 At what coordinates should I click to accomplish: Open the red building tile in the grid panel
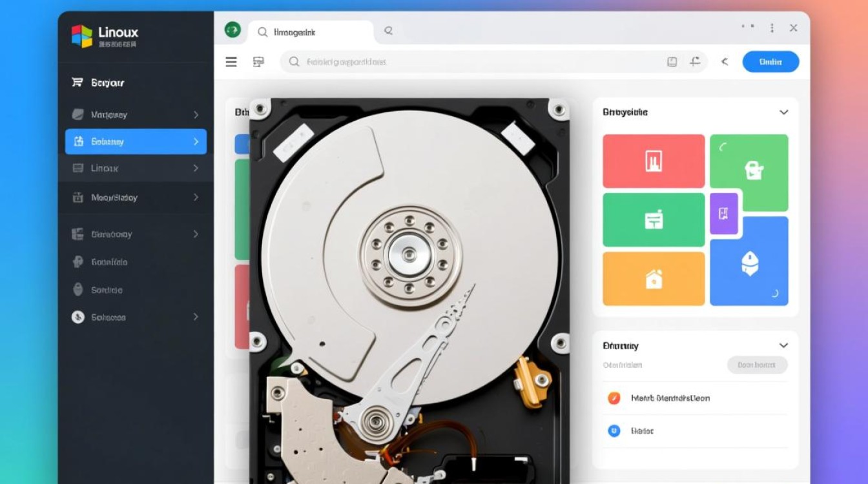tap(653, 160)
